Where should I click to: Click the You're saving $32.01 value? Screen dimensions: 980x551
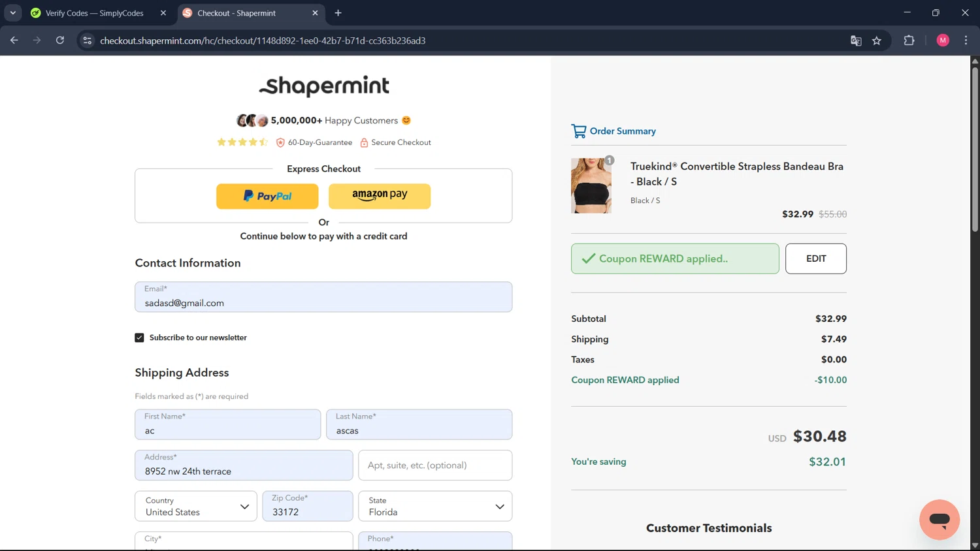pyautogui.click(x=828, y=462)
